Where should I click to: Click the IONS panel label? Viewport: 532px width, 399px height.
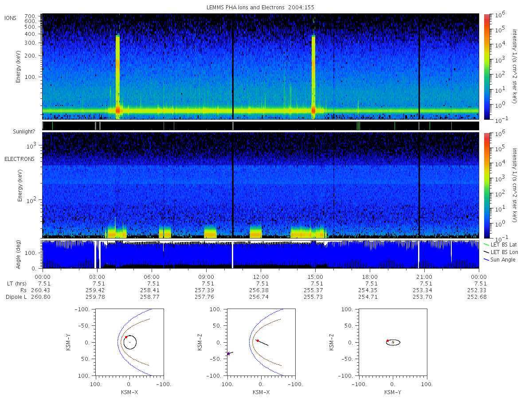coord(11,18)
